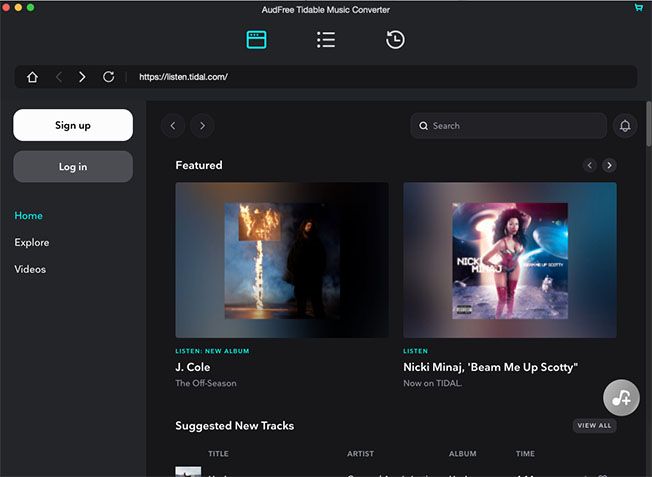The height and width of the screenshot is (477, 652).
Task: Select Home in Tidal sidebar
Action: [x=29, y=215]
